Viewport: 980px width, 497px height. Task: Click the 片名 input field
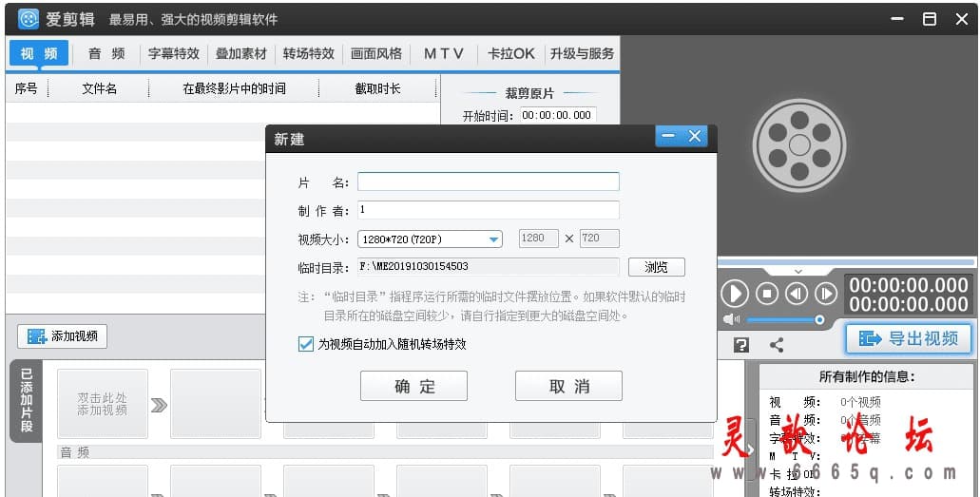(x=489, y=182)
